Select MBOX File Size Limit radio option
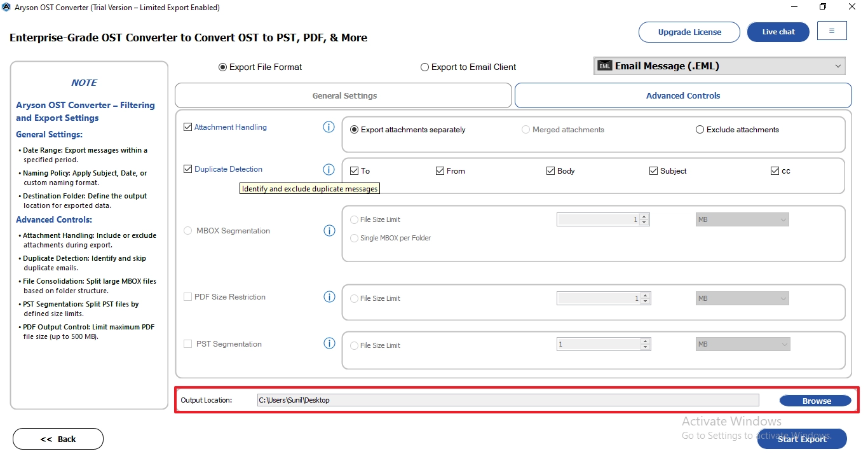The height and width of the screenshot is (463, 868). (355, 219)
